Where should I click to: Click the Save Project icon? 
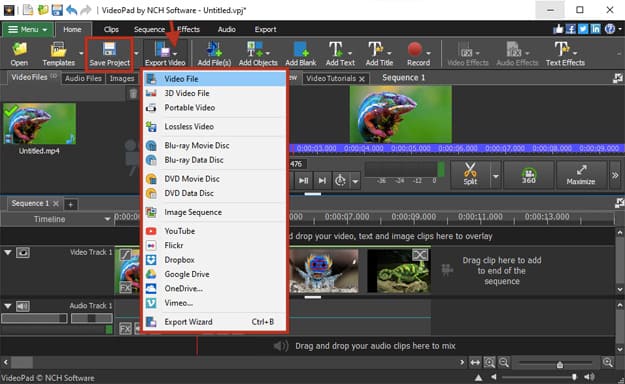109,49
